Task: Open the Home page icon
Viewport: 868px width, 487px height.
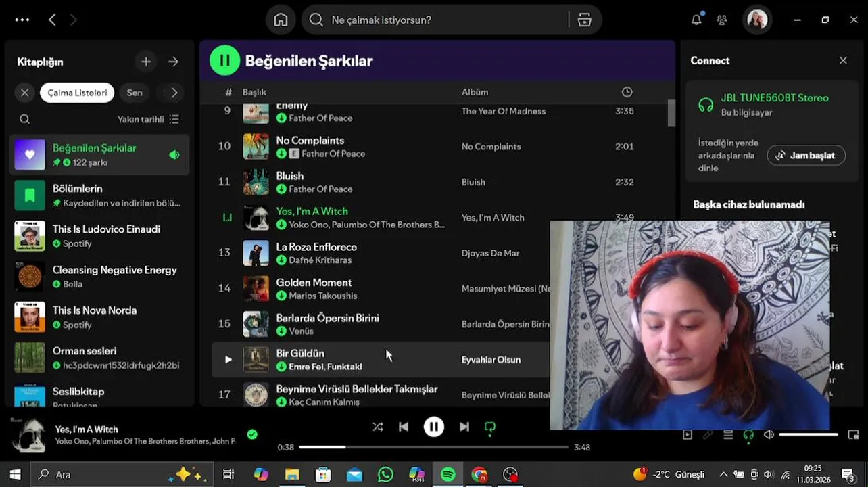Action: (x=281, y=20)
